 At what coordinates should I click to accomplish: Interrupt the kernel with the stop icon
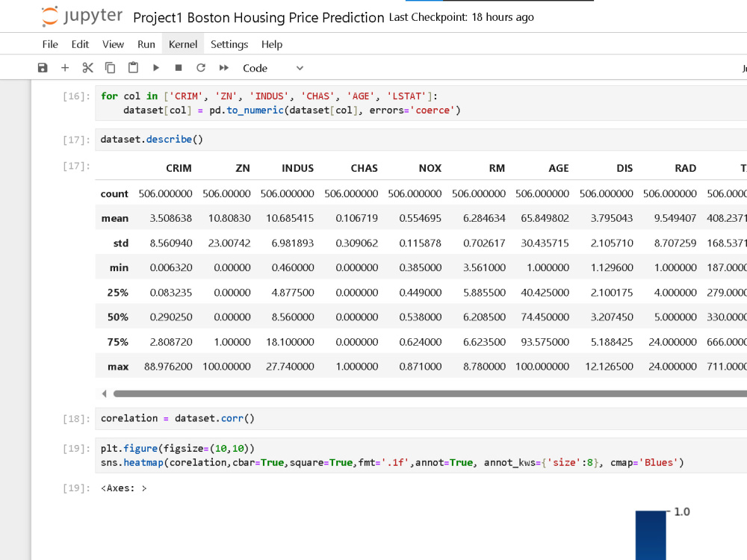tap(179, 68)
